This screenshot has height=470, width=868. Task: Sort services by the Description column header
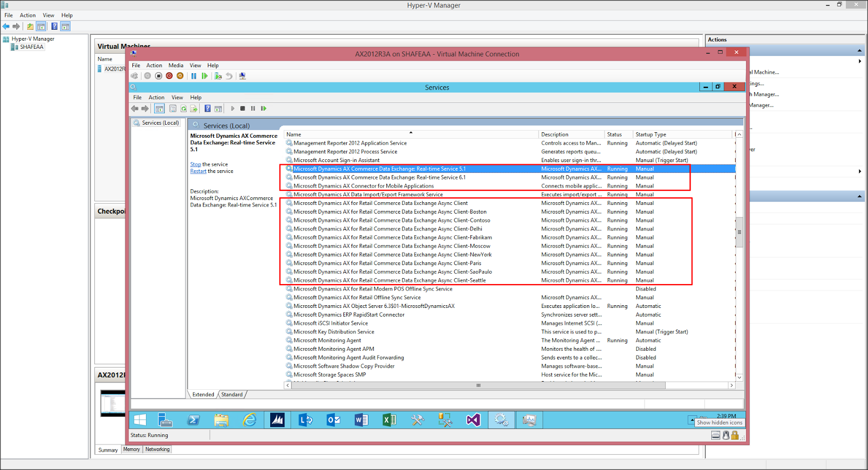572,134
